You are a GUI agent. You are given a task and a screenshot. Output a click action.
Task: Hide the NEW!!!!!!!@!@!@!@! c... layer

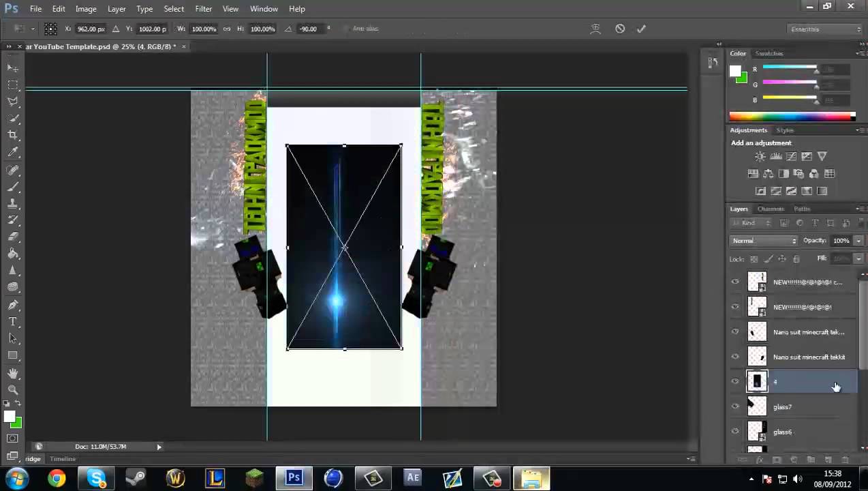click(x=735, y=282)
